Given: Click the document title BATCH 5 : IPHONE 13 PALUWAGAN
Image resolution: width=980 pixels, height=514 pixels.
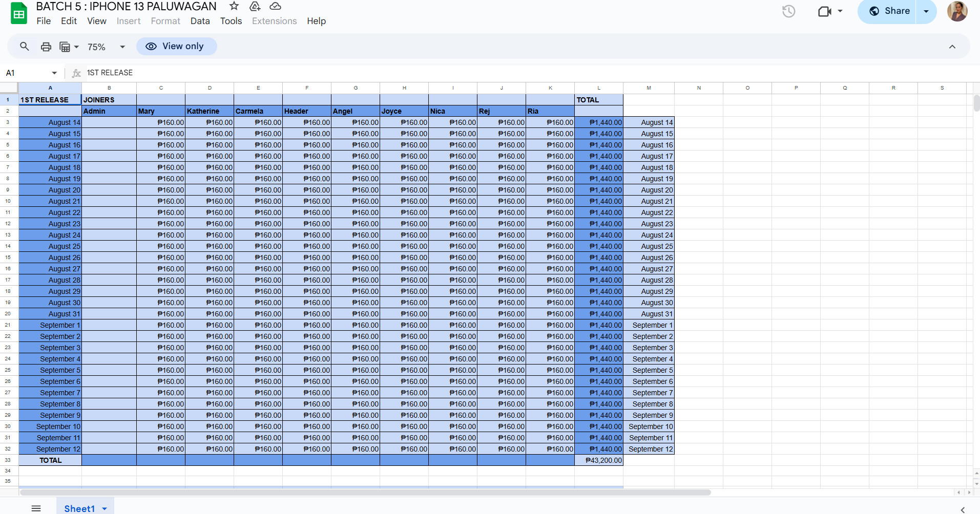Looking at the screenshot, I should [x=126, y=6].
